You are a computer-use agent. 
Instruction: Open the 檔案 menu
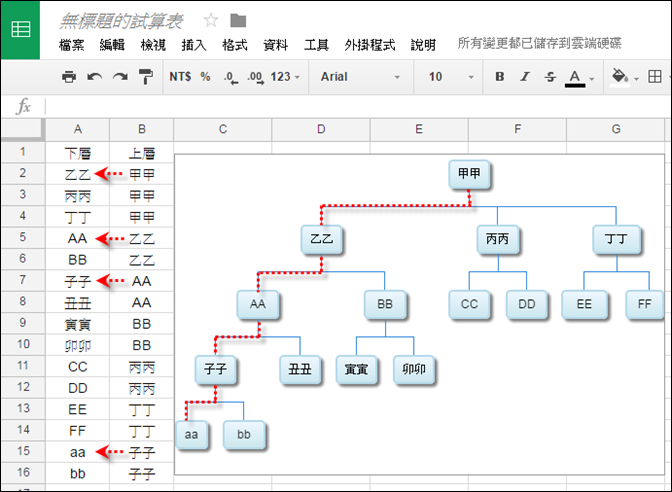(72, 45)
